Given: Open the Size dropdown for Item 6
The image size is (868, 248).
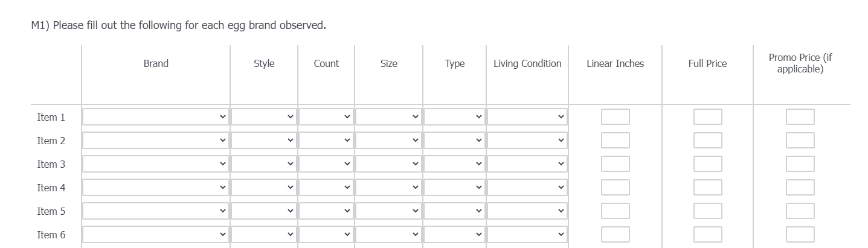Looking at the screenshot, I should (388, 235).
